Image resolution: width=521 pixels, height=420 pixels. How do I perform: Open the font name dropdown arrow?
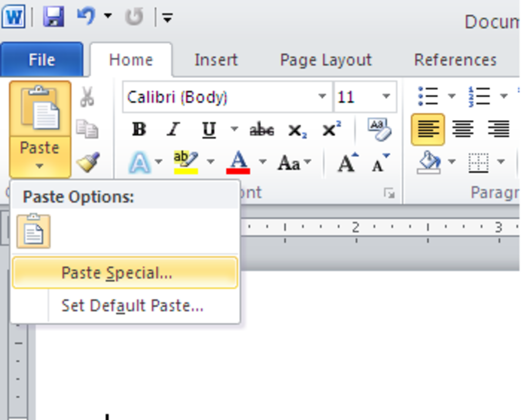(x=322, y=96)
